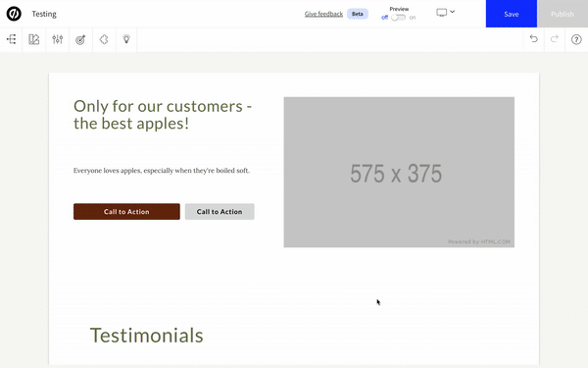Open the conversion goals target icon

coord(80,39)
